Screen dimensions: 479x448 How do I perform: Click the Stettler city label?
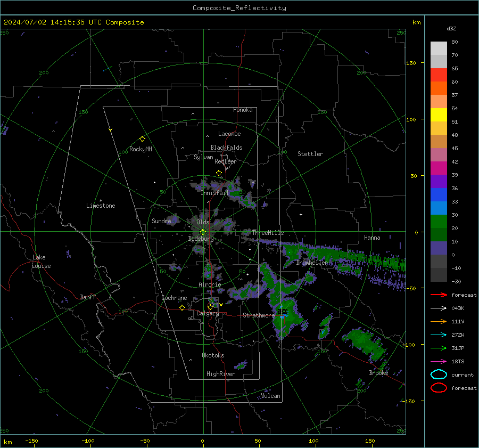click(x=310, y=154)
